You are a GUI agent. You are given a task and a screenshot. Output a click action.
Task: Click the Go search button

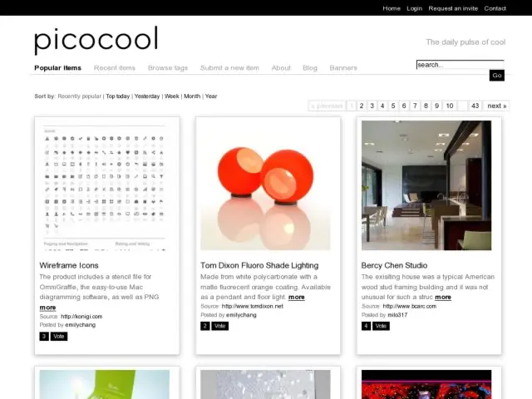click(497, 76)
